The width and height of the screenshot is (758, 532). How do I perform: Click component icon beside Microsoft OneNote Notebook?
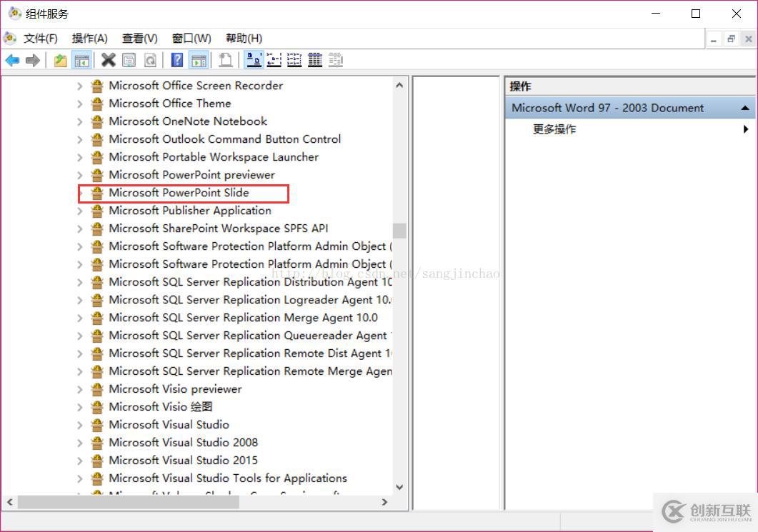(x=97, y=121)
